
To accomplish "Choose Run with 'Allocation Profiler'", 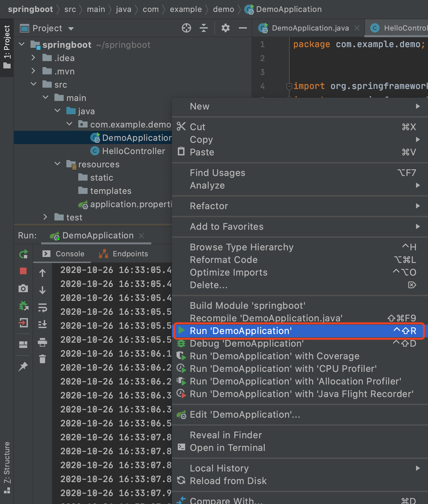I will coord(299,381).
